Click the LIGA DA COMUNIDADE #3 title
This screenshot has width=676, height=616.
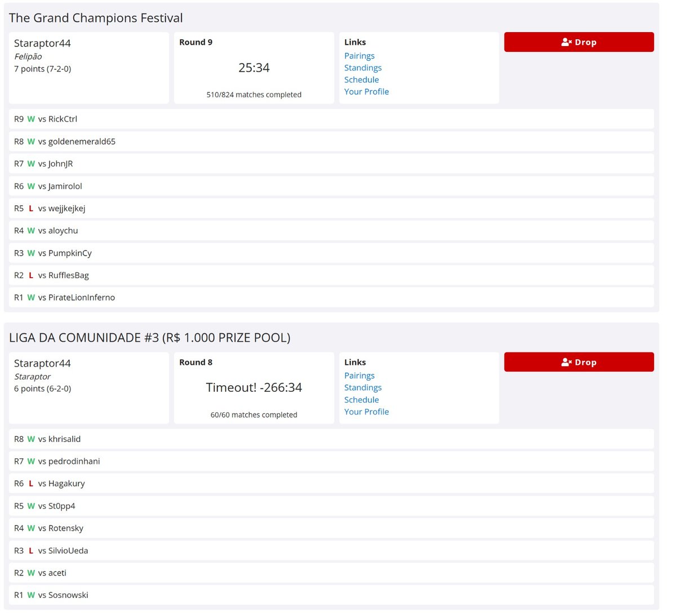[150, 338]
